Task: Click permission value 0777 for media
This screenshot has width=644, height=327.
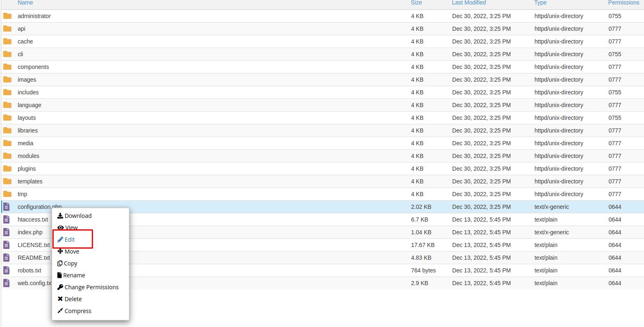Action: (x=615, y=143)
